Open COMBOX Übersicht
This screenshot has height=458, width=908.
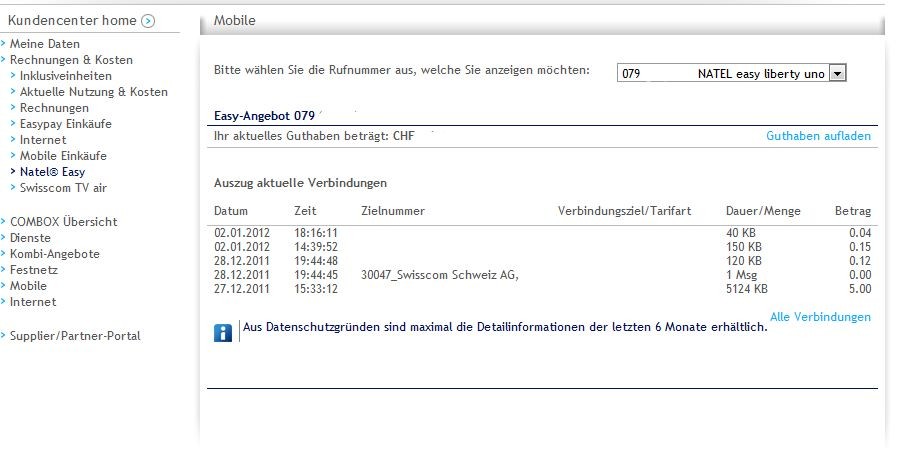(63, 222)
